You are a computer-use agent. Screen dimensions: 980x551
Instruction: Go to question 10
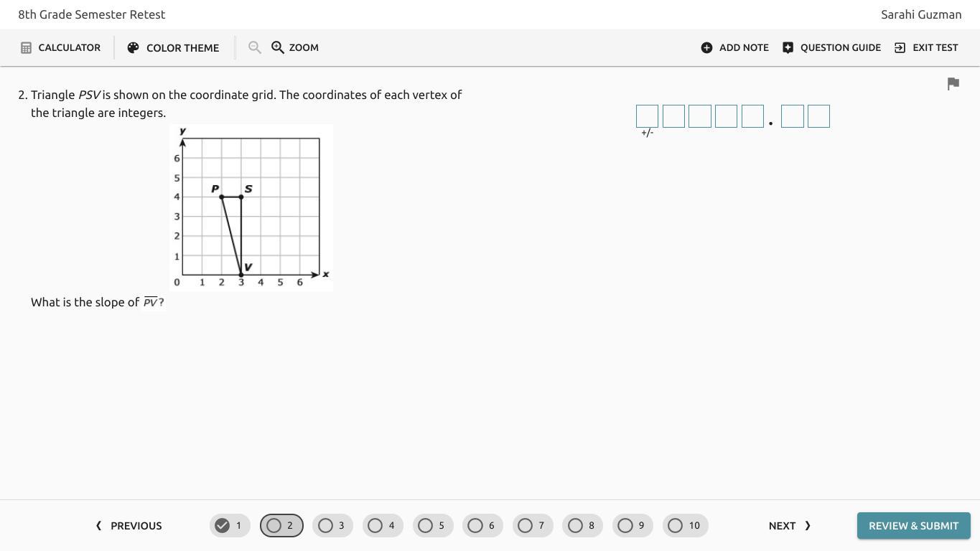pyautogui.click(x=685, y=526)
